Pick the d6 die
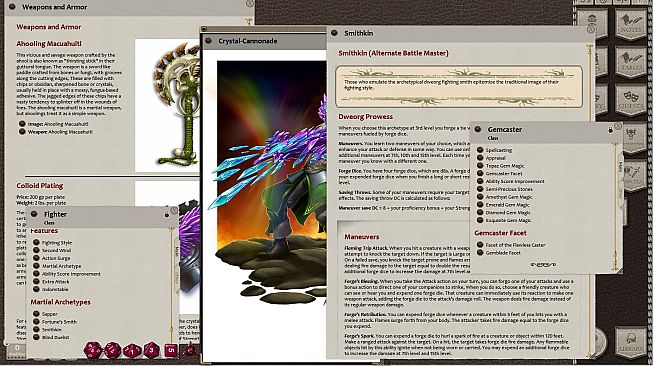The height and width of the screenshot is (366, 654). (171, 350)
